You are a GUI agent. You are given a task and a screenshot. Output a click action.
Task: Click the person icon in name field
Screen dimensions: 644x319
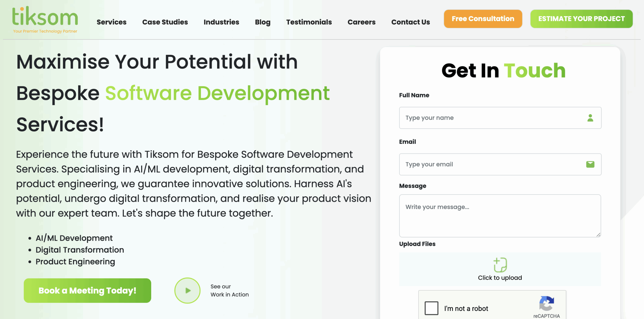coord(590,118)
